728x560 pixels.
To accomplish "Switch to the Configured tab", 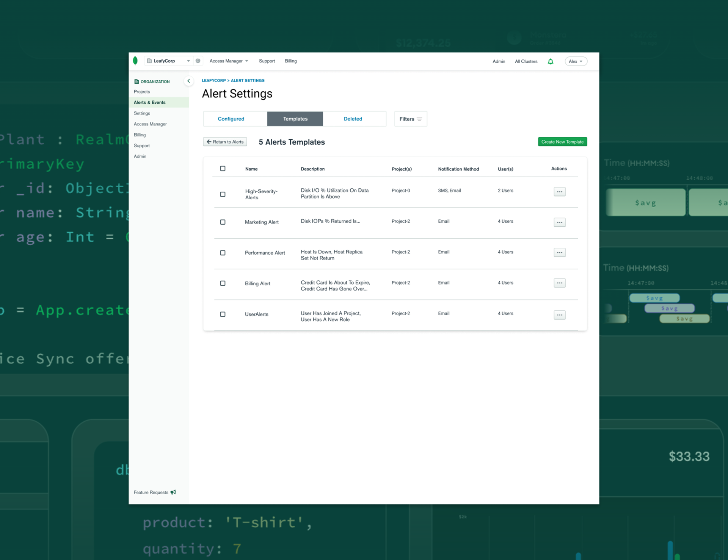I will point(231,119).
